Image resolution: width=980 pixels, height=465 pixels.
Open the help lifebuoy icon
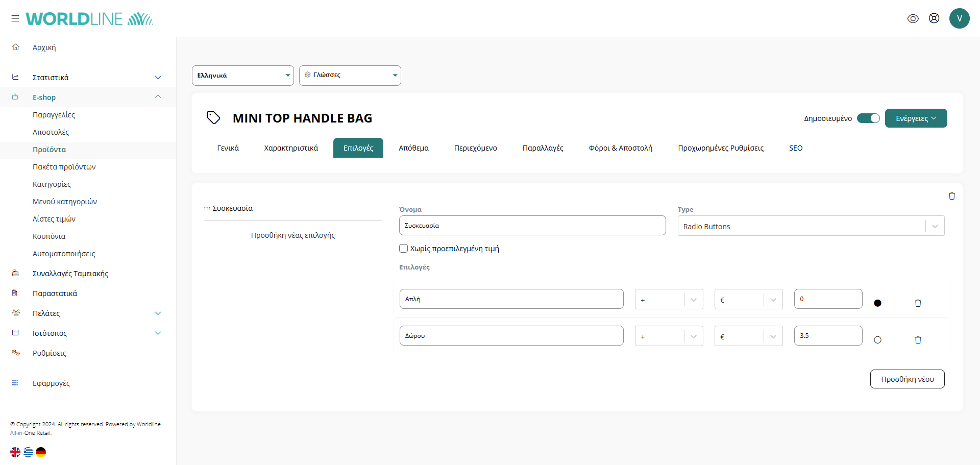coord(934,18)
